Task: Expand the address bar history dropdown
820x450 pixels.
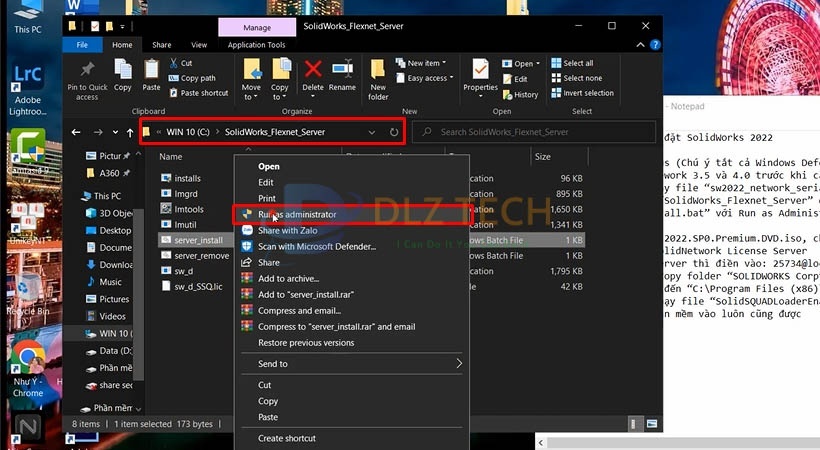Action: tap(372, 132)
